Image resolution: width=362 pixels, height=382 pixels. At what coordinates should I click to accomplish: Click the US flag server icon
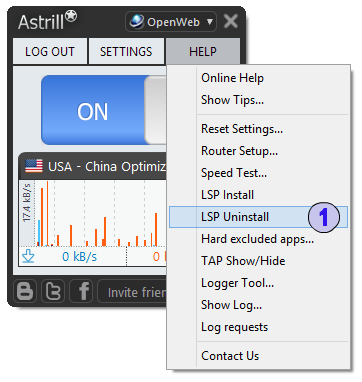click(x=34, y=166)
